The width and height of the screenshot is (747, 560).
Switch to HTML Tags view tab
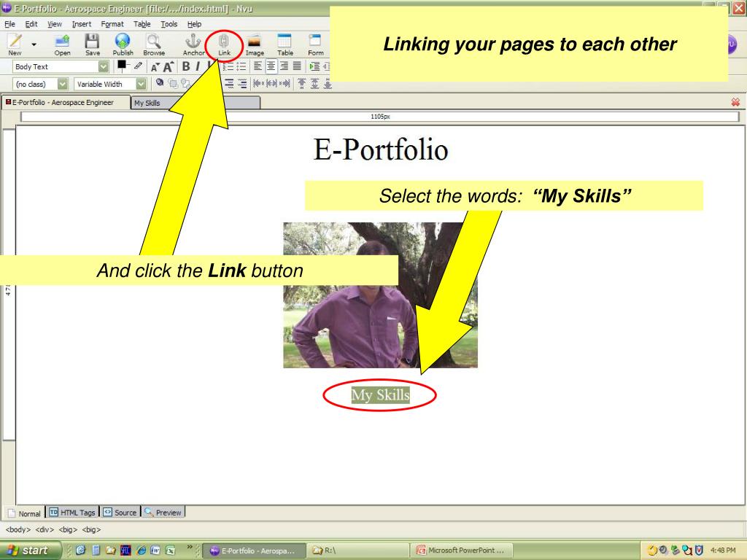72,513
